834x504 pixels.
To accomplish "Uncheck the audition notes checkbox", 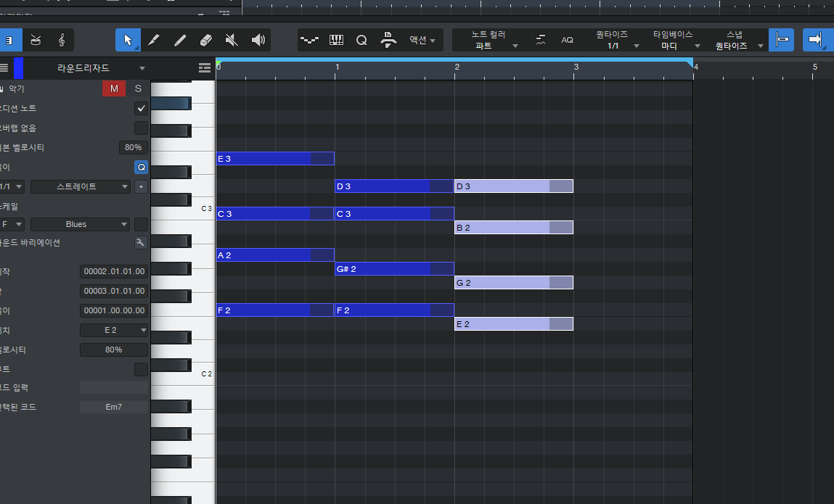I will 141,109.
